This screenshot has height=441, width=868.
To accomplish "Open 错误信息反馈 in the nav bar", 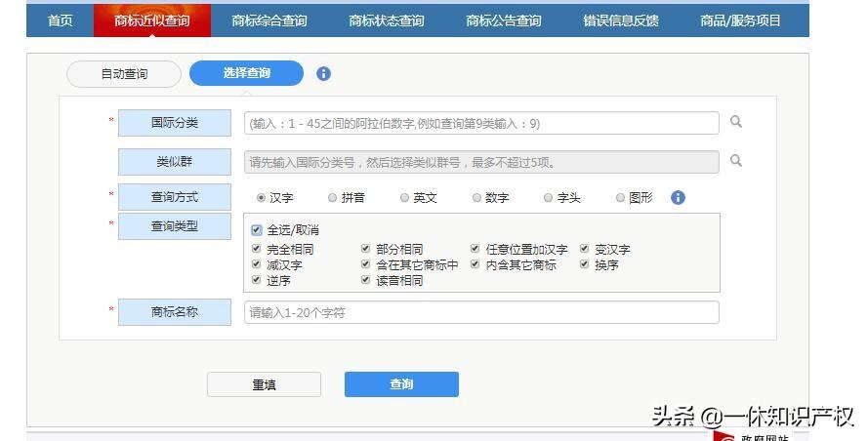I will [621, 20].
